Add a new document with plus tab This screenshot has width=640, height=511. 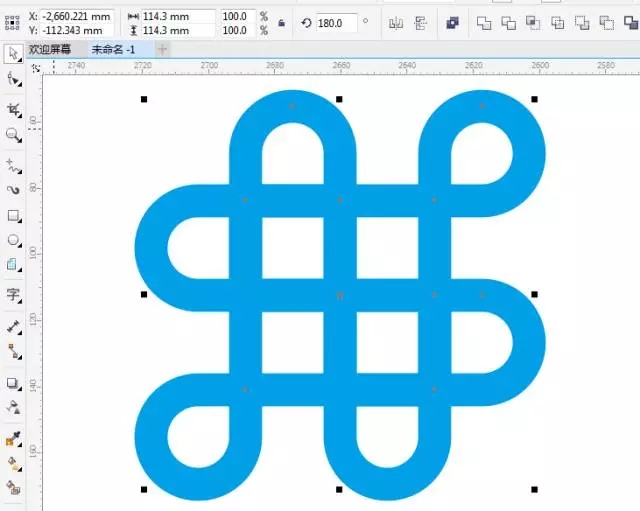coord(162,50)
